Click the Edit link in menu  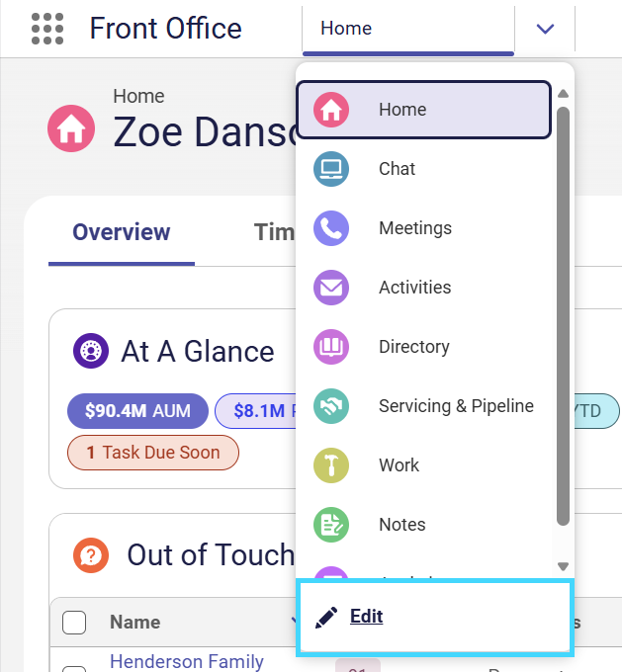pyautogui.click(x=366, y=617)
